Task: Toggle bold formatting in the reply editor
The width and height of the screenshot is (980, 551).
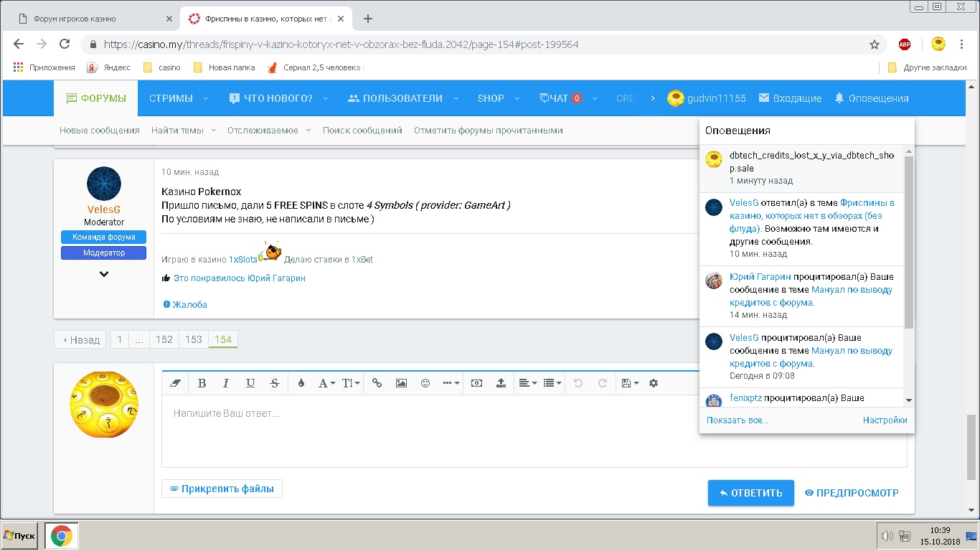Action: [x=202, y=383]
